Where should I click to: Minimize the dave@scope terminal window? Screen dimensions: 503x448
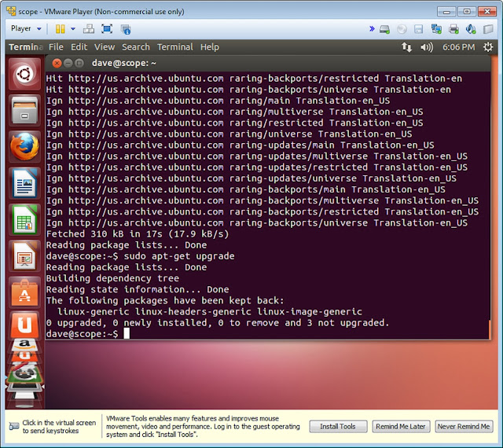(68, 63)
